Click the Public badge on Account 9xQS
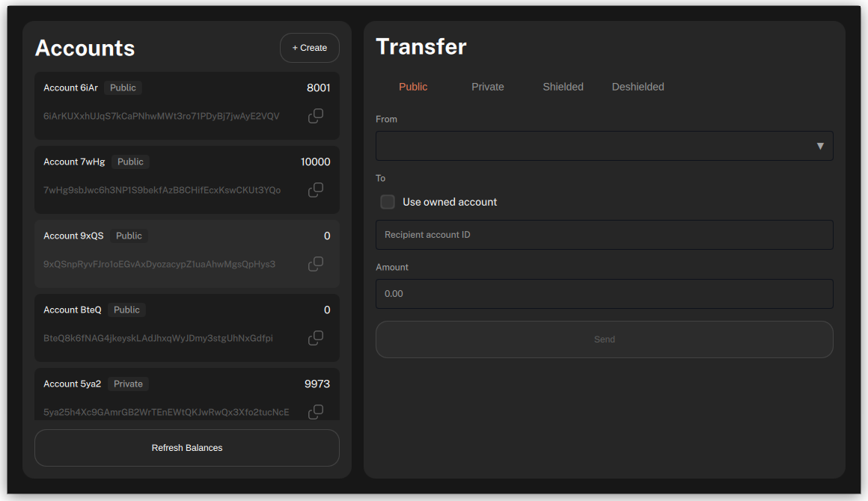The image size is (868, 501). [129, 236]
